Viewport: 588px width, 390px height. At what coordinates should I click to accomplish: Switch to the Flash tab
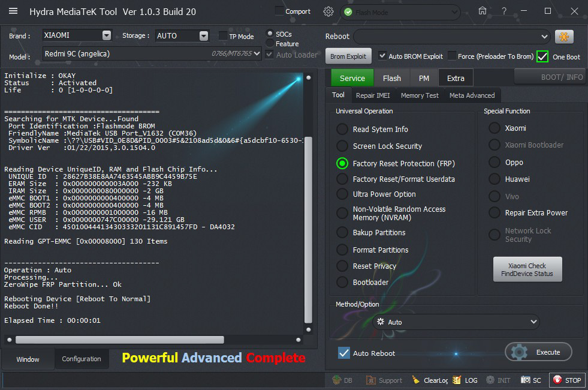coord(392,78)
